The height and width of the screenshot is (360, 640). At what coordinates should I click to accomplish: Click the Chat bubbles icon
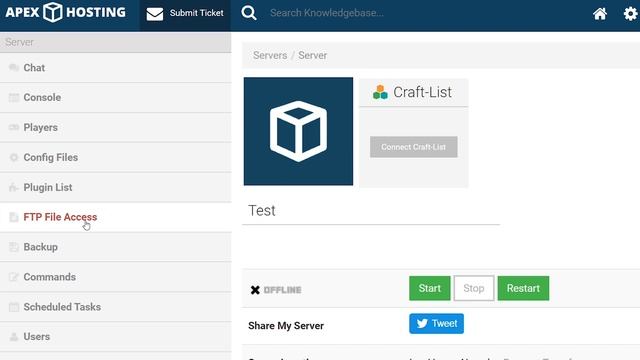[x=14, y=68]
